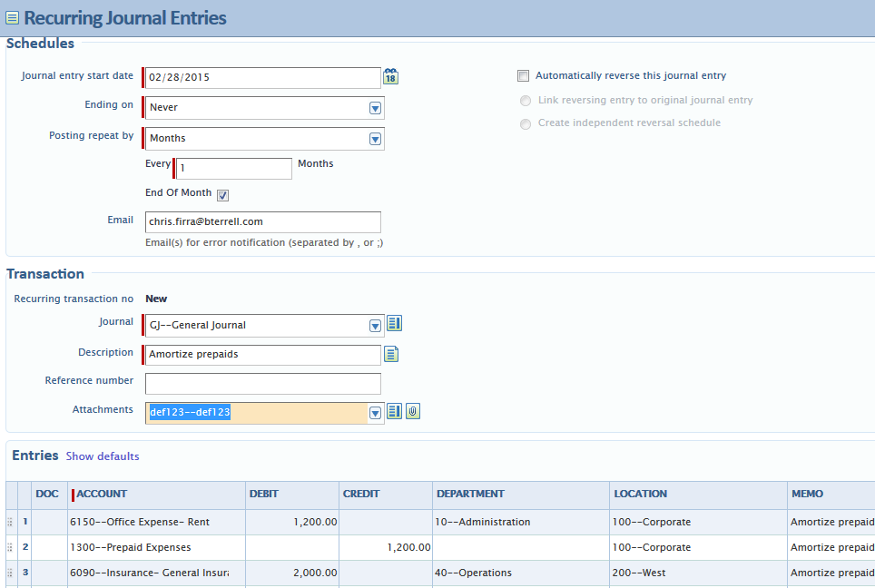The image size is (875, 588).
Task: Click the Every months interval field
Action: [x=234, y=168]
